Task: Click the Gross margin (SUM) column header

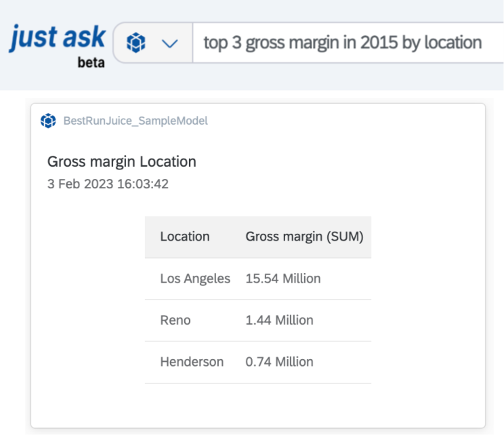Action: click(x=304, y=237)
